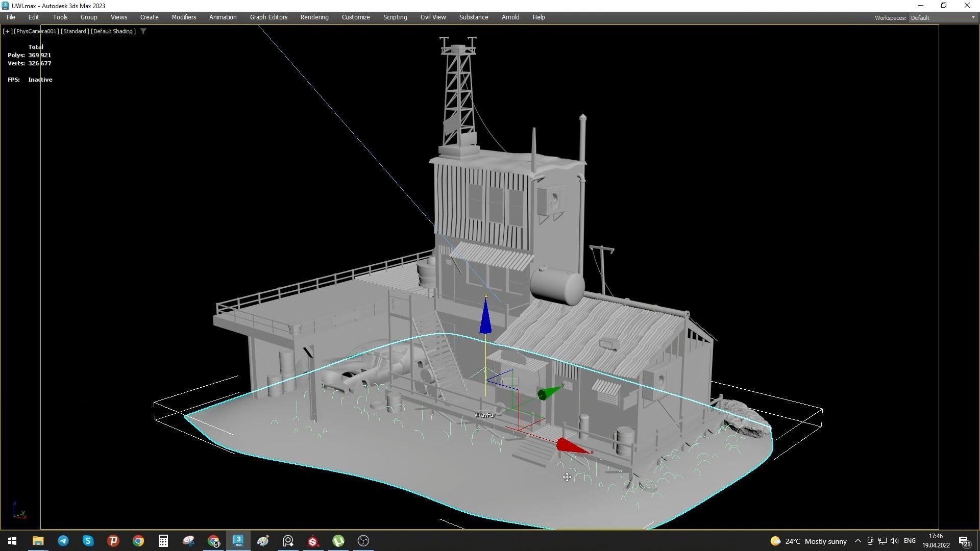Open the Group menu
This screenshot has height=551, width=980.
(x=89, y=17)
